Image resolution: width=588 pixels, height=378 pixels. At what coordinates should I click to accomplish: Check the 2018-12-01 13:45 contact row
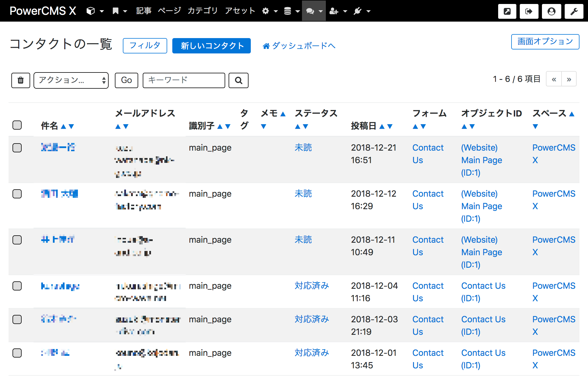point(17,353)
